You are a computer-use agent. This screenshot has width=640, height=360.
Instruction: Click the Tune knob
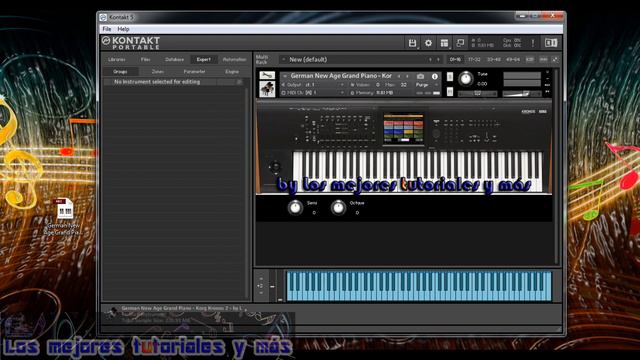(x=466, y=78)
